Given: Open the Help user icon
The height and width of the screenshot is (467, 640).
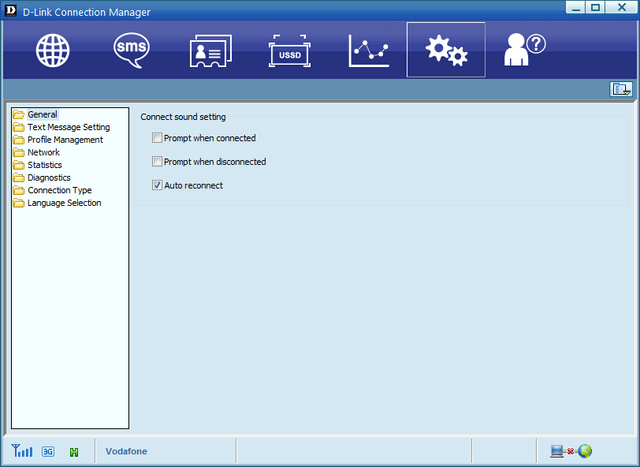Looking at the screenshot, I should [524, 50].
